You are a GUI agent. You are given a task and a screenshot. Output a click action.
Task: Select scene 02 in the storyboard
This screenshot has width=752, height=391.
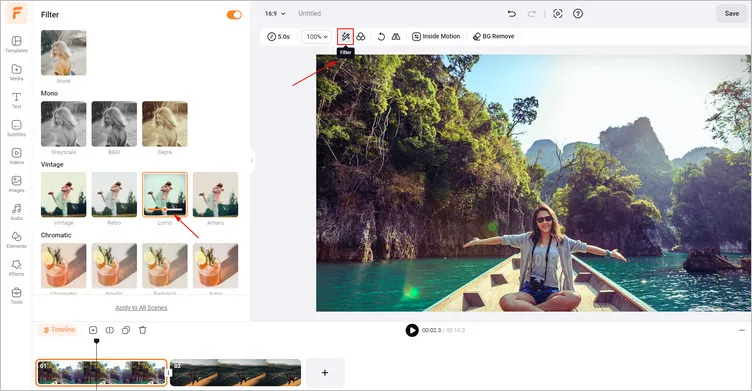coord(235,373)
